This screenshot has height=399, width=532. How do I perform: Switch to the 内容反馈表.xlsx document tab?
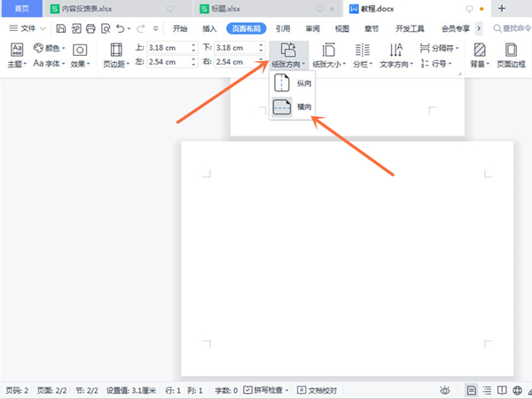pos(87,9)
